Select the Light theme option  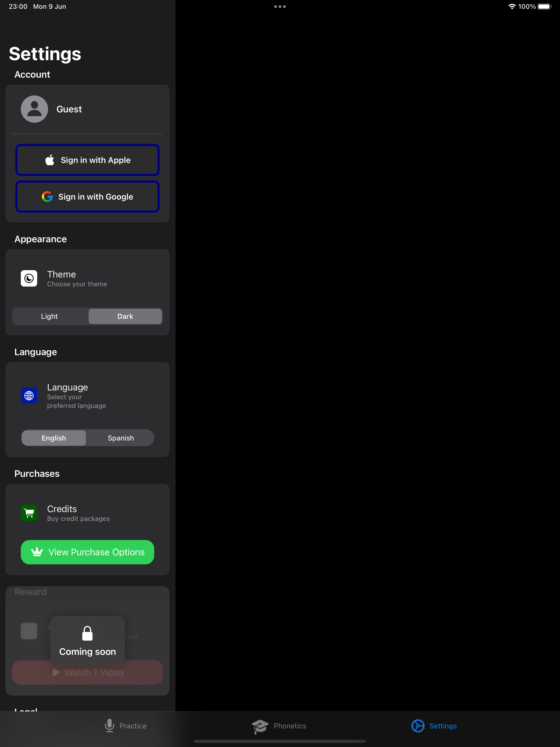pyautogui.click(x=49, y=316)
